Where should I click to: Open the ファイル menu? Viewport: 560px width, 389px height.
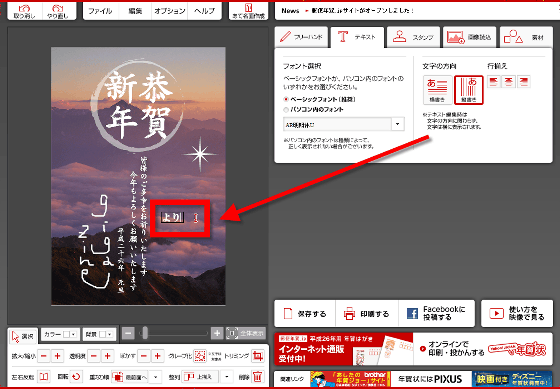[x=101, y=11]
